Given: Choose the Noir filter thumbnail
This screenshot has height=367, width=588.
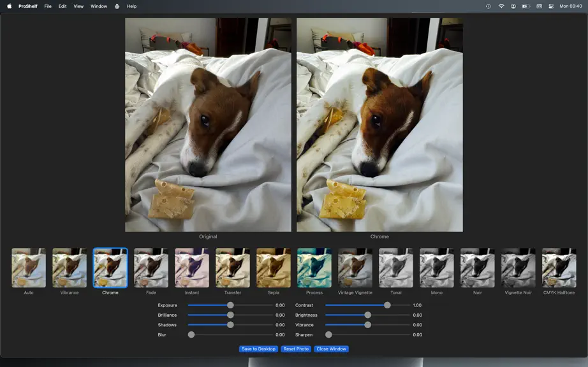Looking at the screenshot, I should 478,268.
